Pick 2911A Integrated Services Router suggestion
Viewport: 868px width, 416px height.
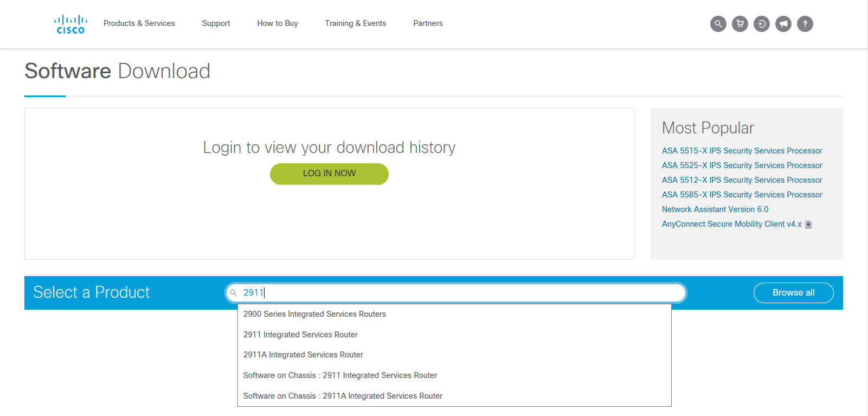point(303,355)
